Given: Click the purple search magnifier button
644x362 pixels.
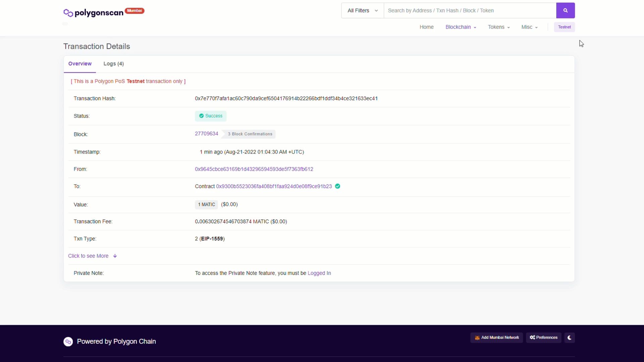Looking at the screenshot, I should pyautogui.click(x=566, y=11).
